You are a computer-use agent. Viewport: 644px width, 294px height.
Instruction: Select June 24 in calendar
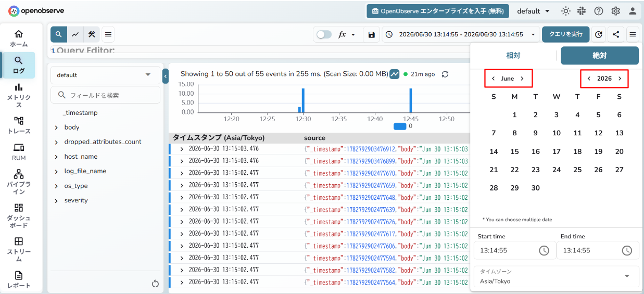pyautogui.click(x=557, y=170)
